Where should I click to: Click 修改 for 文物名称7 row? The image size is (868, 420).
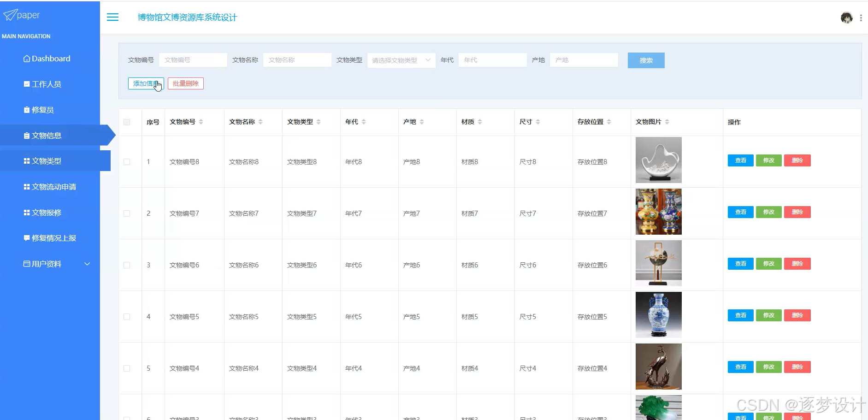coord(768,212)
